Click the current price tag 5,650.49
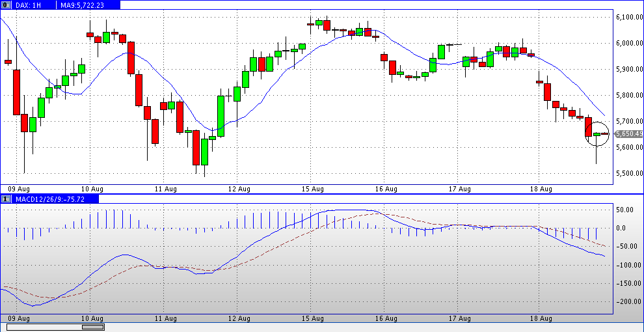The width and height of the screenshot is (644, 332). point(629,133)
